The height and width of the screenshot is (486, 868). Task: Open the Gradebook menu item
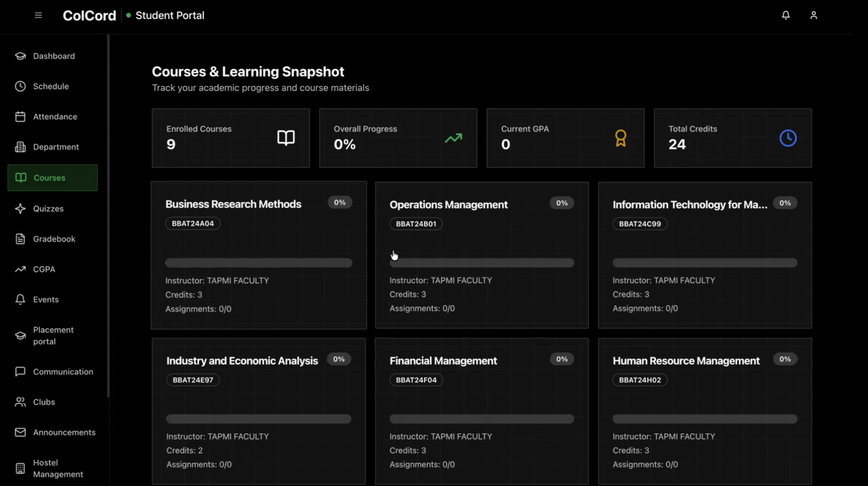point(54,239)
